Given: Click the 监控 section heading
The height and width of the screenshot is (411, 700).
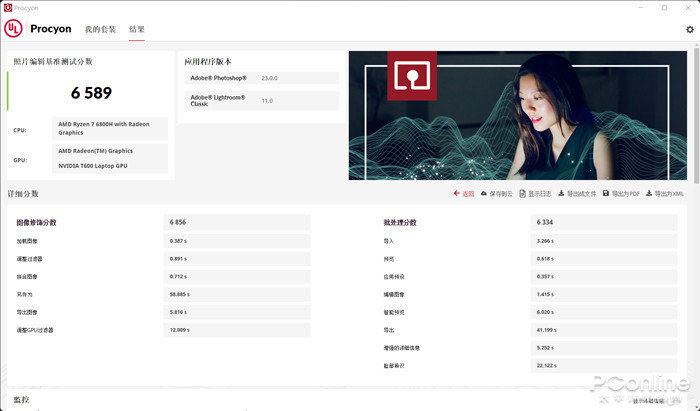Looking at the screenshot, I should tap(21, 399).
